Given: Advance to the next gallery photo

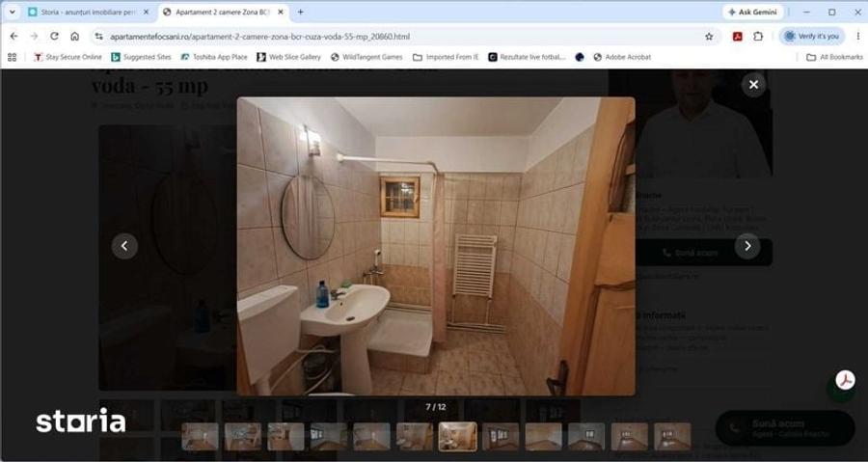Looking at the screenshot, I should (747, 246).
